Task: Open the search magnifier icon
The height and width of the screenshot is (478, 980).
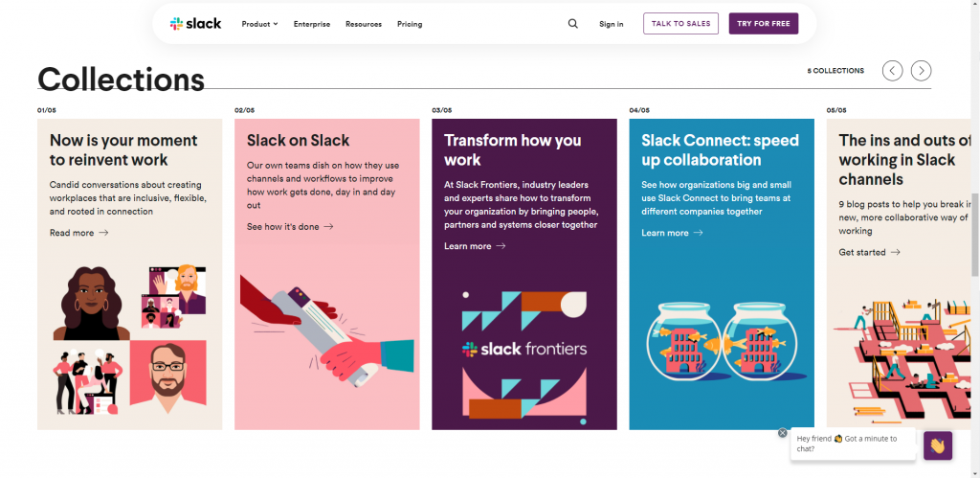Action: [572, 24]
